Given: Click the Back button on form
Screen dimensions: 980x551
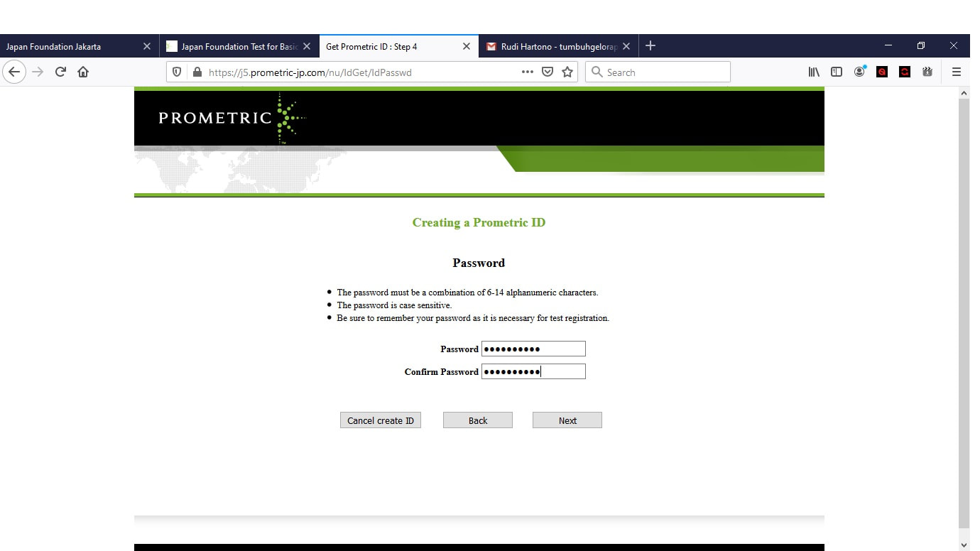Looking at the screenshot, I should [x=478, y=420].
